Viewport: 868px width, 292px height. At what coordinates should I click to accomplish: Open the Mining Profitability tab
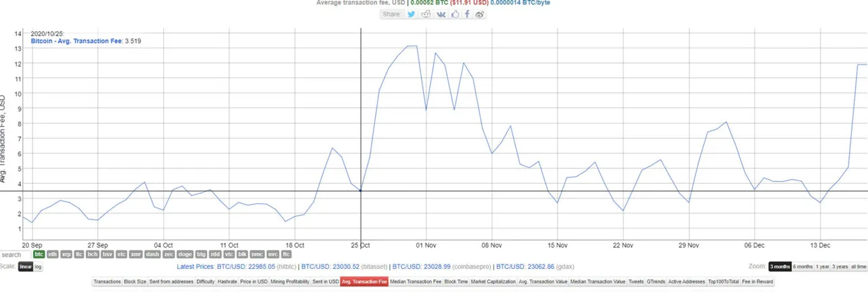coord(290,281)
